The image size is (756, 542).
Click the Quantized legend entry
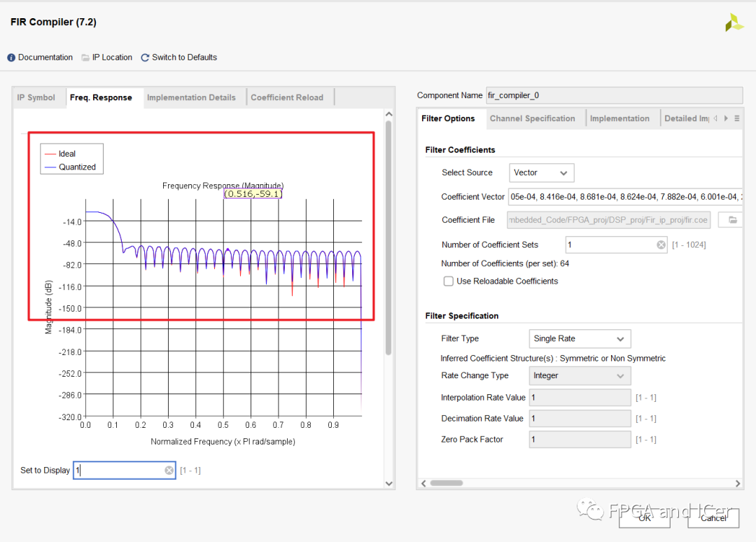71,167
